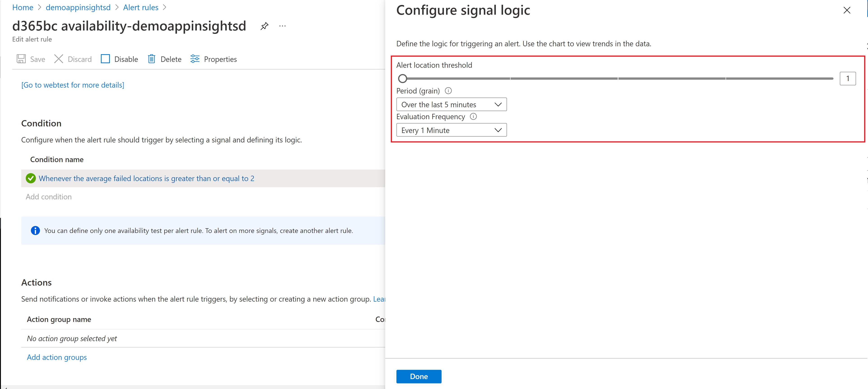The height and width of the screenshot is (389, 868).
Task: Pin the alert rule to dashboard
Action: 264,26
